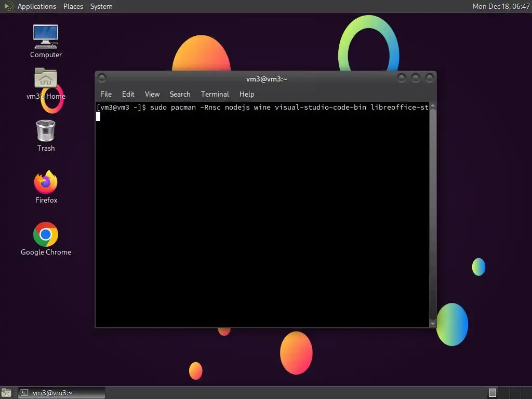Maximize the terminal window
Viewport: 532px width, 399px height.
415,78
